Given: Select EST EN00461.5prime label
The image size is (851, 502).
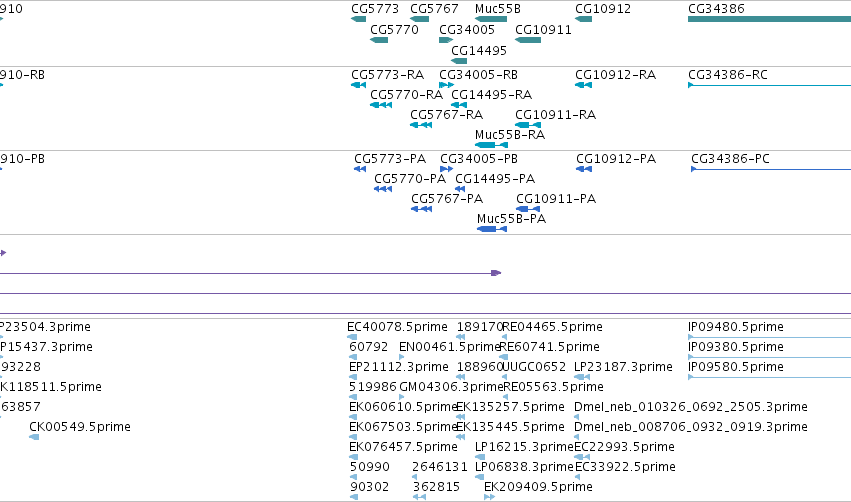Looking at the screenshot, I should (x=449, y=347).
